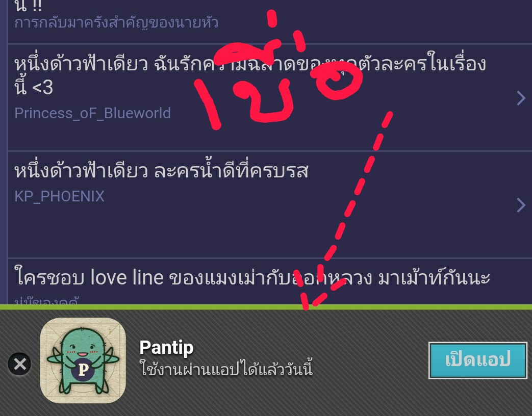Viewport: 532px width, 416px height.
Task: Open topic หนึ่งด้าวฟ้าเดียว ละครน้ำดีที่ครบรส
Action: click(x=161, y=171)
